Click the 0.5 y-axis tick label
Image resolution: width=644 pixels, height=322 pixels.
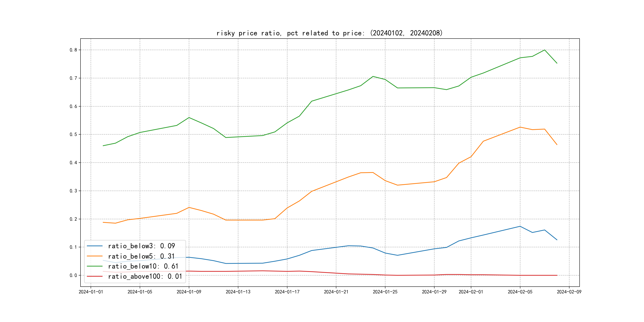pos(73,135)
